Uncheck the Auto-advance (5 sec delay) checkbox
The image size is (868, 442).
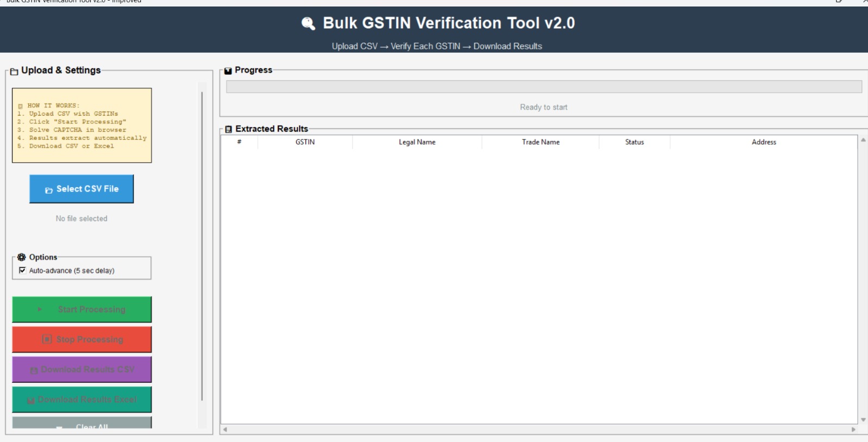(x=22, y=270)
